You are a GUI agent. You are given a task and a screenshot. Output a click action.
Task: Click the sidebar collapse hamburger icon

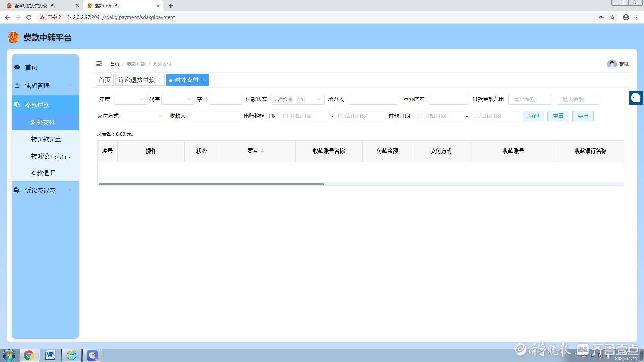(x=99, y=64)
